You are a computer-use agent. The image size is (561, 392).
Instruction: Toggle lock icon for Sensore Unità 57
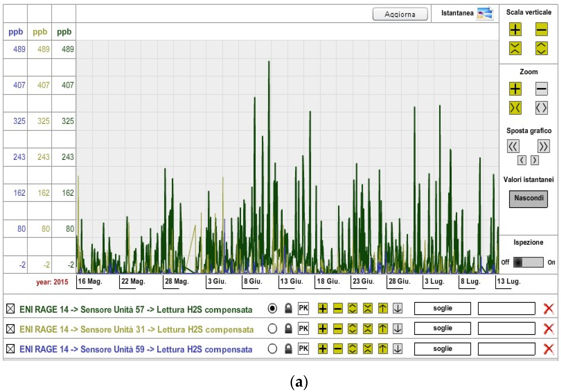point(288,308)
